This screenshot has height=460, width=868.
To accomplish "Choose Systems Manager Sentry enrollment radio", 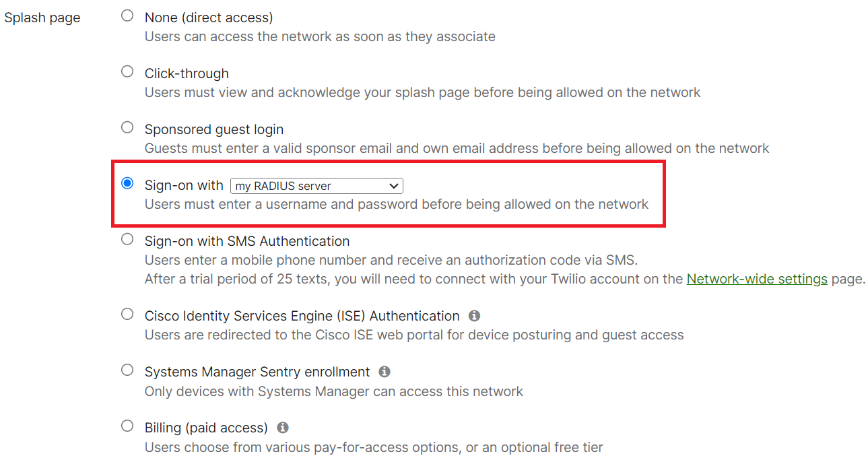I will coord(127,370).
